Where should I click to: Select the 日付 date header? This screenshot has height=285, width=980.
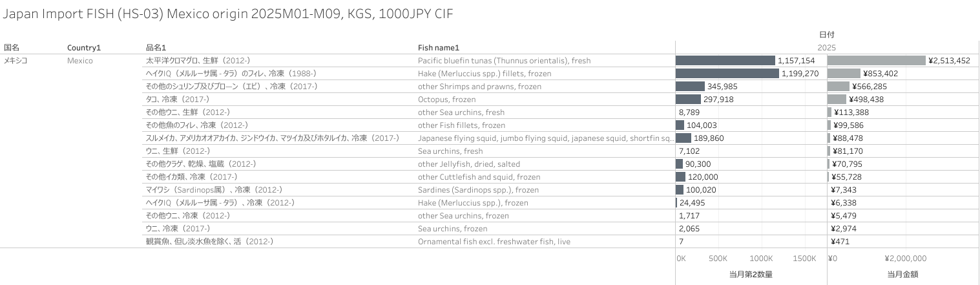[x=827, y=35]
